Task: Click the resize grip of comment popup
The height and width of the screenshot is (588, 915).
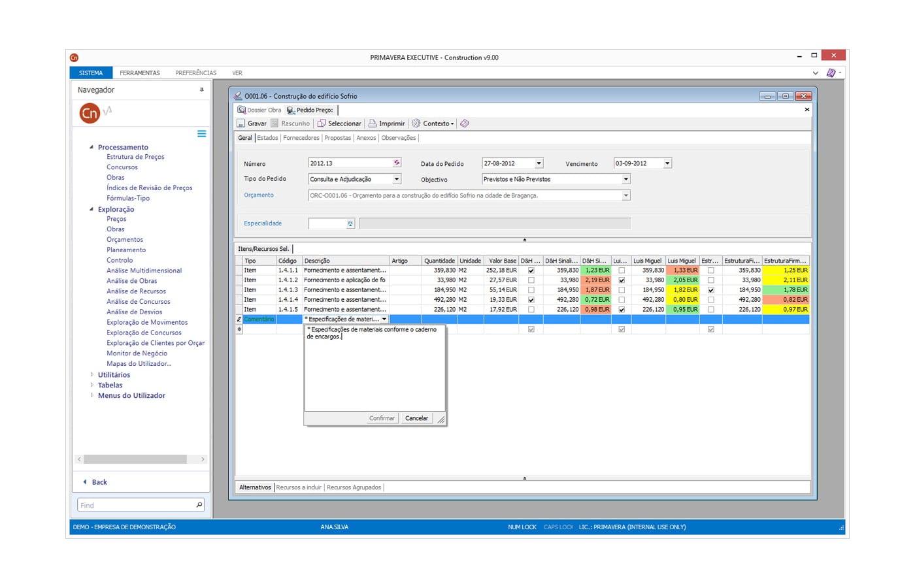Action: click(441, 420)
